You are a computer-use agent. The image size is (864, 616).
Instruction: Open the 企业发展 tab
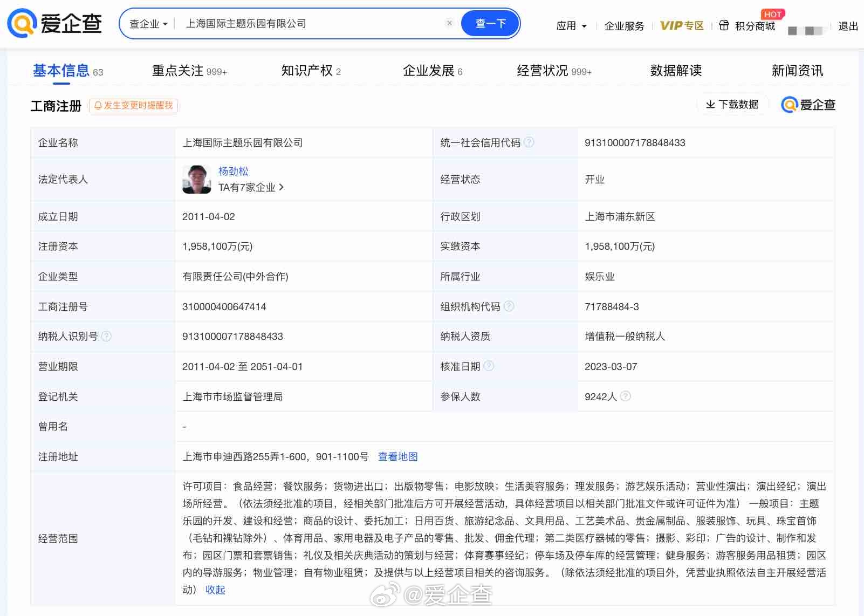[433, 71]
